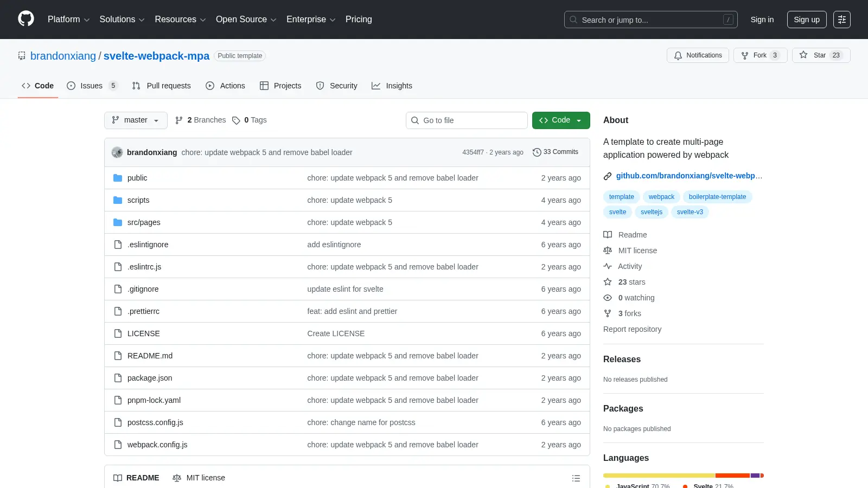Click the boilerplate-template topic tag
This screenshot has height=488, width=868.
point(717,197)
